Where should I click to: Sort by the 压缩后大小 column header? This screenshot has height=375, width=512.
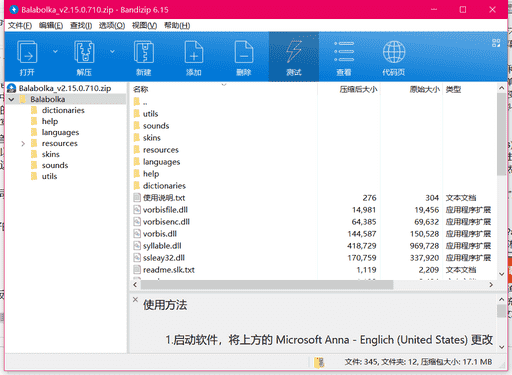point(358,89)
